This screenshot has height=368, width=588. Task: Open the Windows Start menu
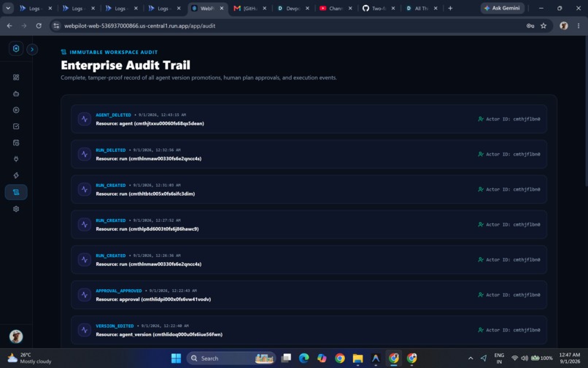tap(176, 359)
